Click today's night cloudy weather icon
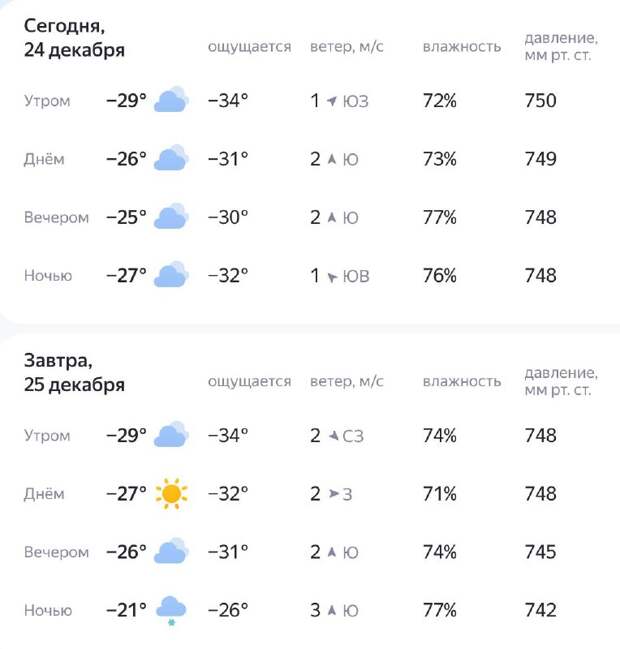Image resolution: width=620 pixels, height=649 pixels. click(x=171, y=275)
